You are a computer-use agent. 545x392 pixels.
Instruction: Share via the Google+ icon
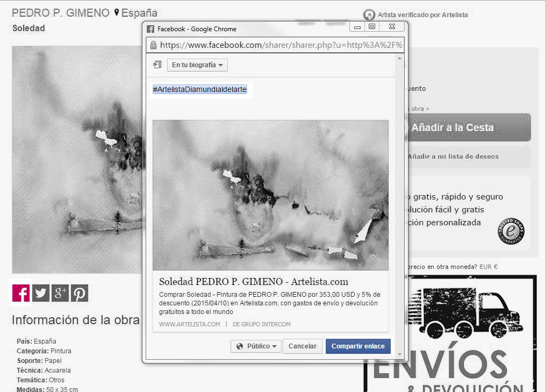click(x=60, y=293)
